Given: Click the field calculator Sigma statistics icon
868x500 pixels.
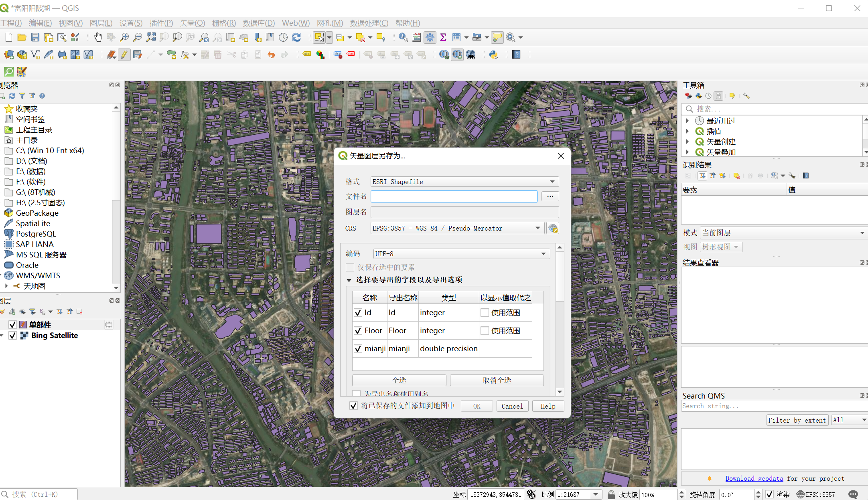Looking at the screenshot, I should (443, 37).
